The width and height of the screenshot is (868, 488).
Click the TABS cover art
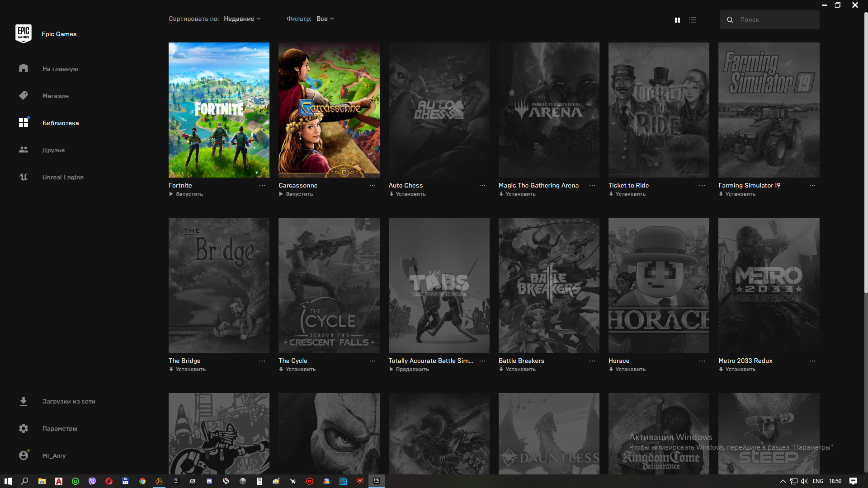point(439,285)
